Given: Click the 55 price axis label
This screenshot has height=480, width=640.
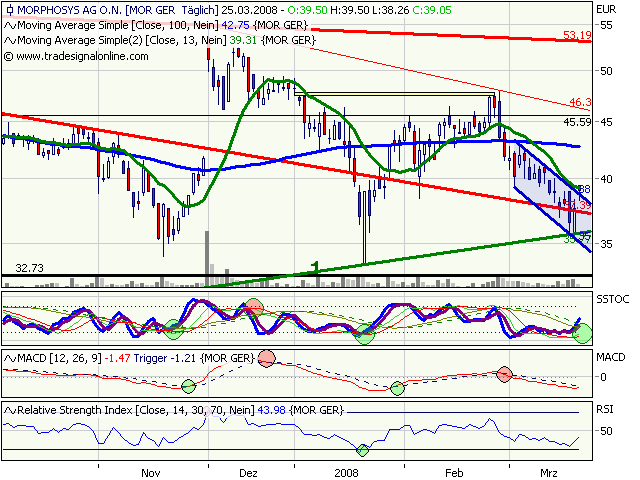Looking at the screenshot, I should (606, 25).
